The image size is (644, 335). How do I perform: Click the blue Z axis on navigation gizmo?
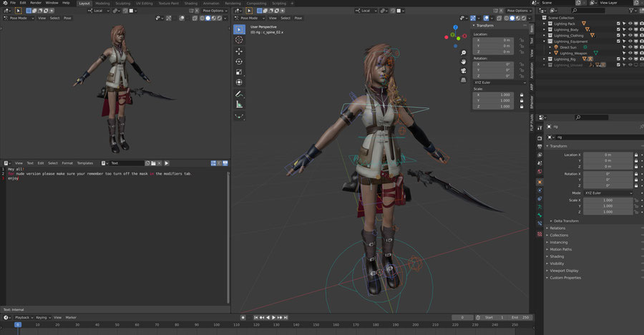pos(456,27)
